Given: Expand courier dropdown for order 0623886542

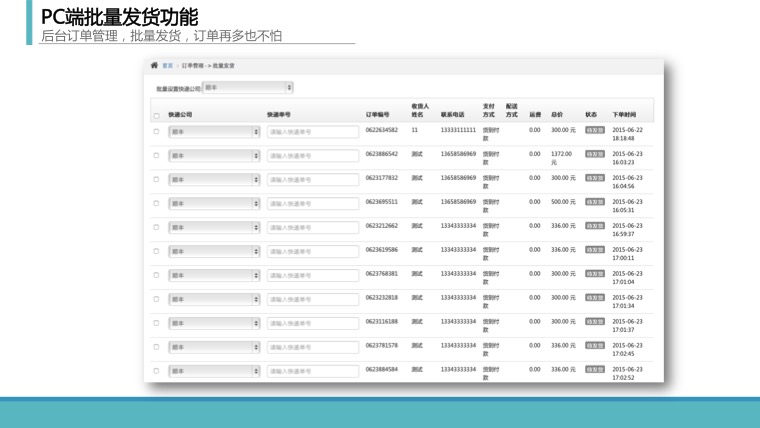Looking at the screenshot, I should pos(214,156).
